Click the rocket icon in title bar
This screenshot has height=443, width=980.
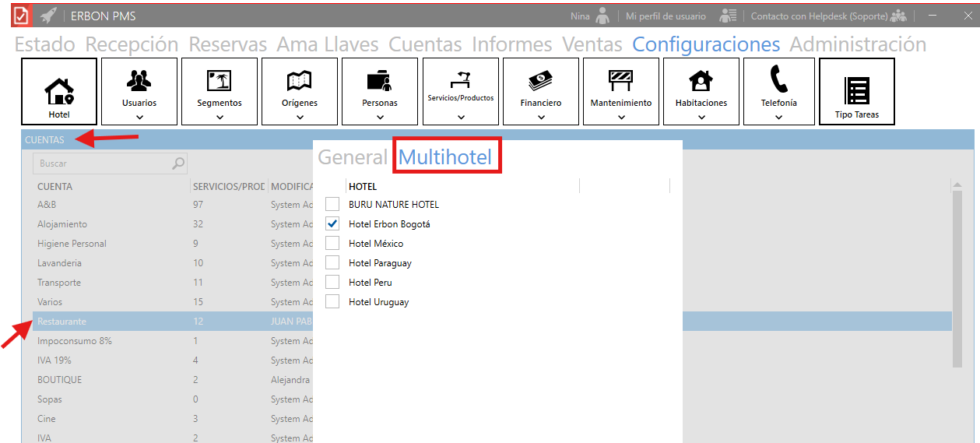pyautogui.click(x=48, y=16)
